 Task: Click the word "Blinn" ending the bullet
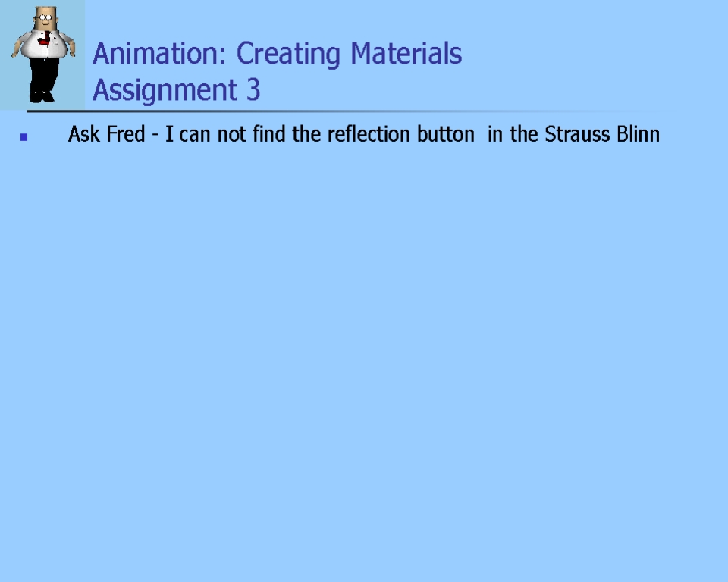coord(639,135)
